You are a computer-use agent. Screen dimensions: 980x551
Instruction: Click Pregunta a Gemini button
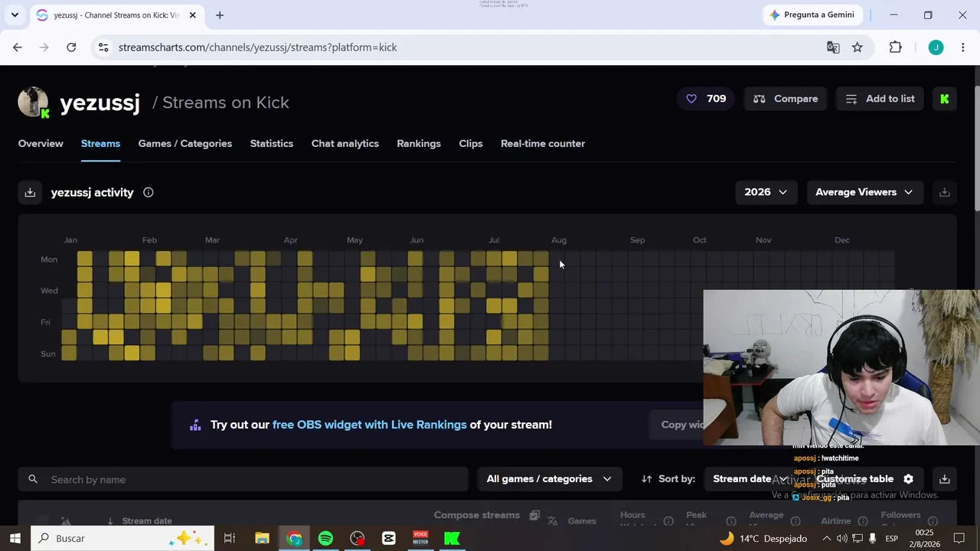(812, 15)
